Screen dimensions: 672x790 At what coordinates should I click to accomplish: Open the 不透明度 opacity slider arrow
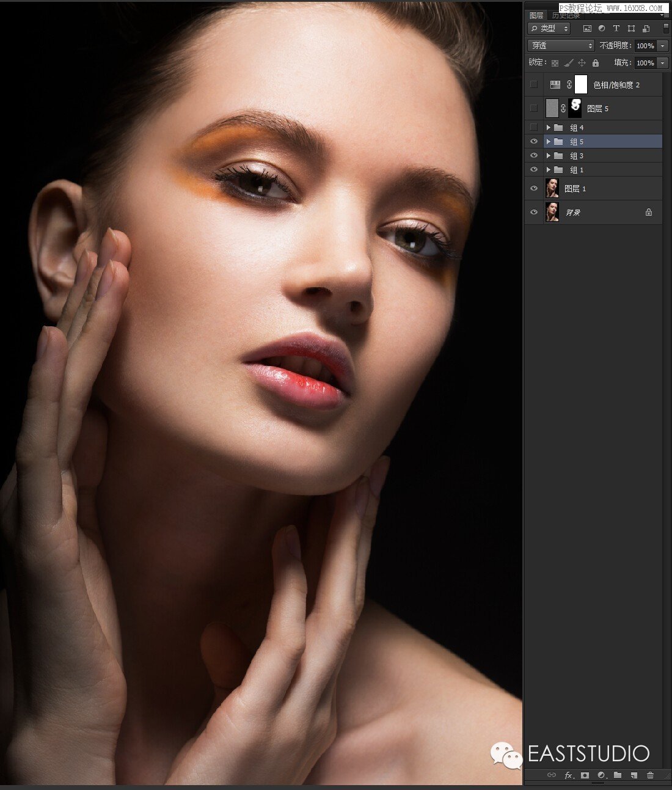tap(663, 46)
